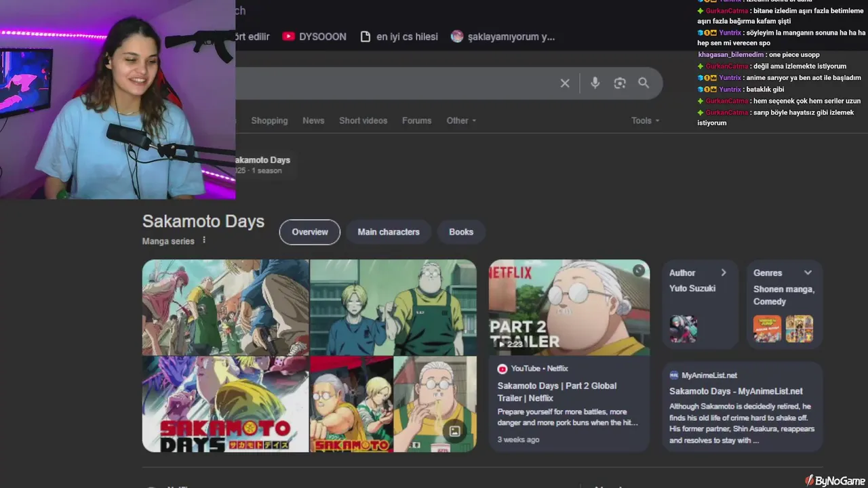This screenshot has width=868, height=488.
Task: Play the Part 2 Trailer video thumbnail
Action: 569,307
